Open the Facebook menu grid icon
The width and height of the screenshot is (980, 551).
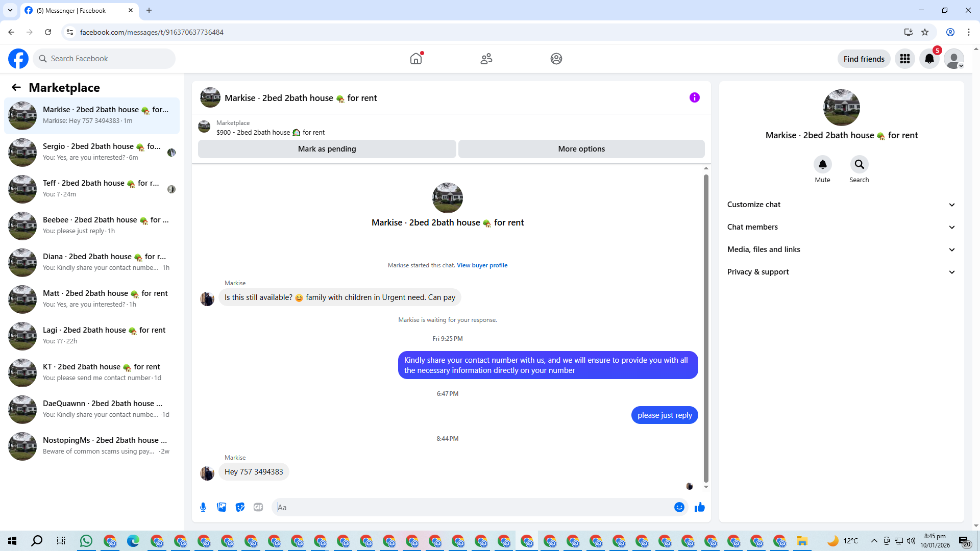point(905,59)
